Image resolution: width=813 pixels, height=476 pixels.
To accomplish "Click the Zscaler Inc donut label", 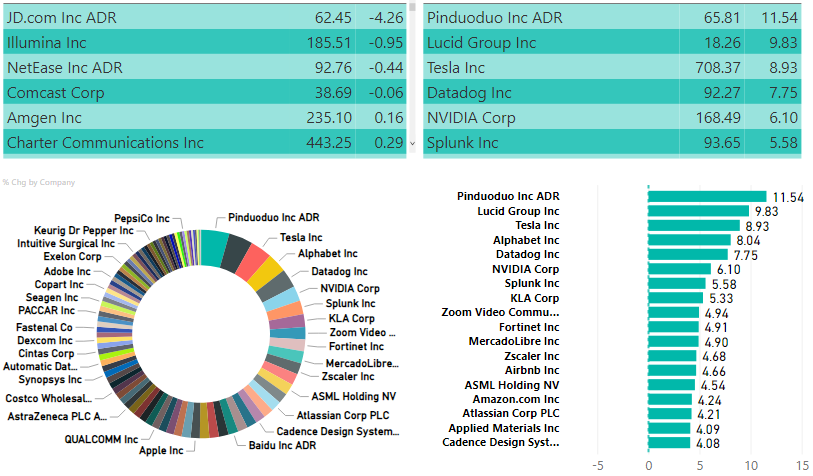I will tap(347, 376).
